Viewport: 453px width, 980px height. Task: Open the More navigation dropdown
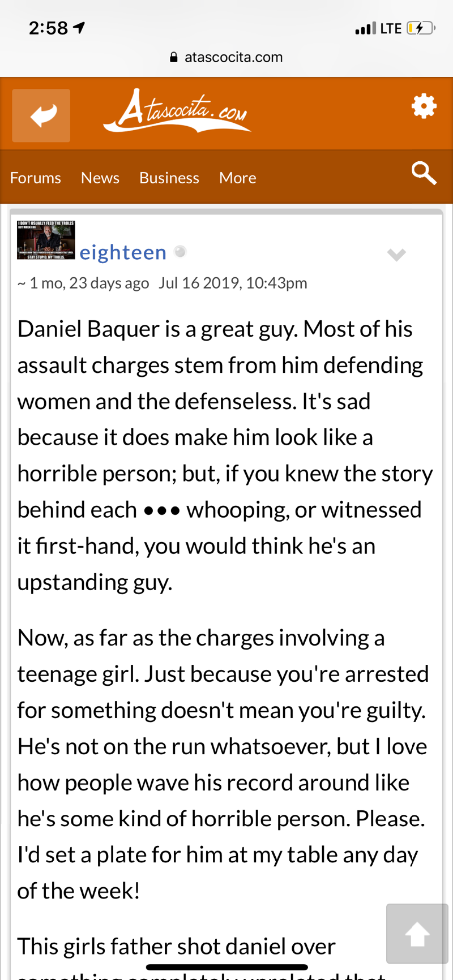click(x=237, y=178)
